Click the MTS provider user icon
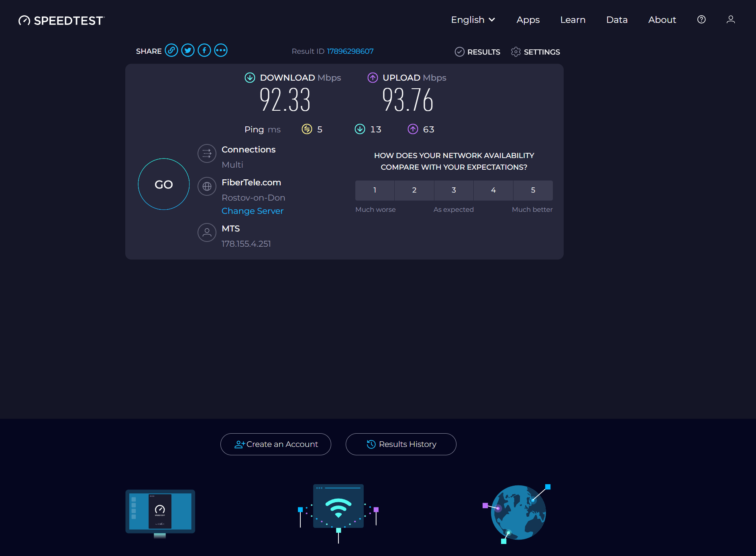The image size is (756, 556). tap(207, 232)
